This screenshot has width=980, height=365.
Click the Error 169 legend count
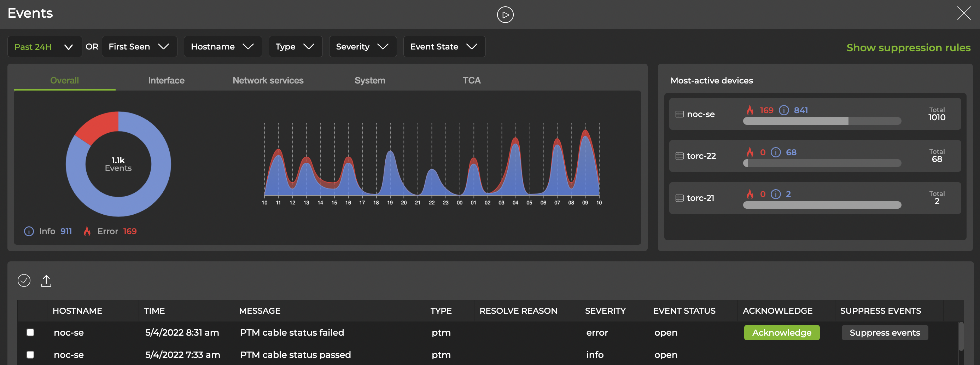click(130, 231)
